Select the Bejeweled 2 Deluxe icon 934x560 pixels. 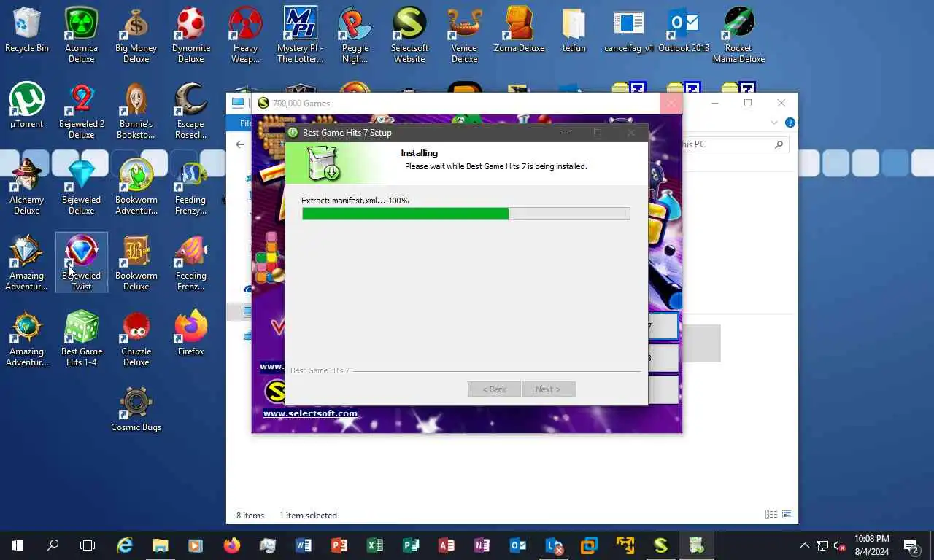pos(81,111)
